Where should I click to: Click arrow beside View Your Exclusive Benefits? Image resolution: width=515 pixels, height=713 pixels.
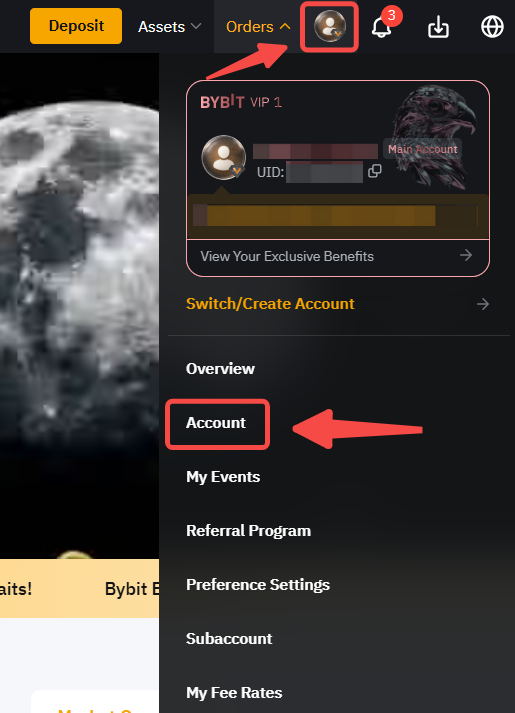point(466,255)
